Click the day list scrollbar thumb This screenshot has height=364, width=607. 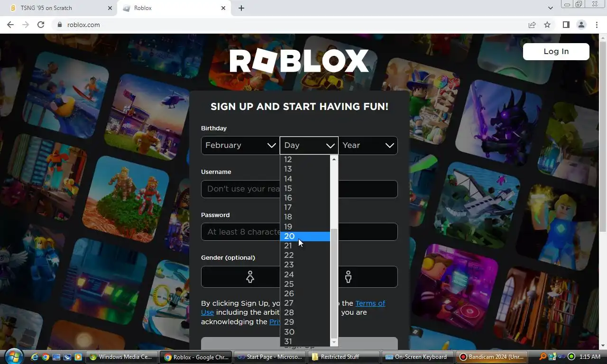point(334,283)
